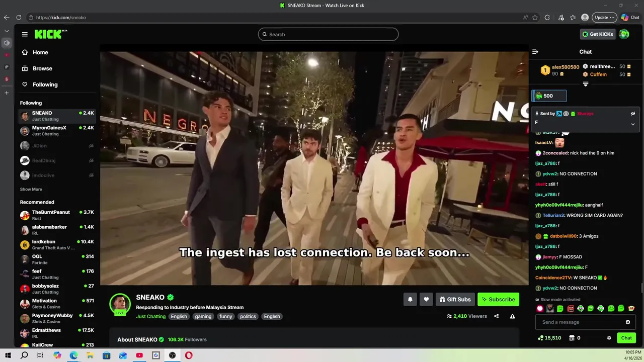The height and width of the screenshot is (362, 644).
Task: Click the chat scrollbar thumb
Action: coord(641,288)
